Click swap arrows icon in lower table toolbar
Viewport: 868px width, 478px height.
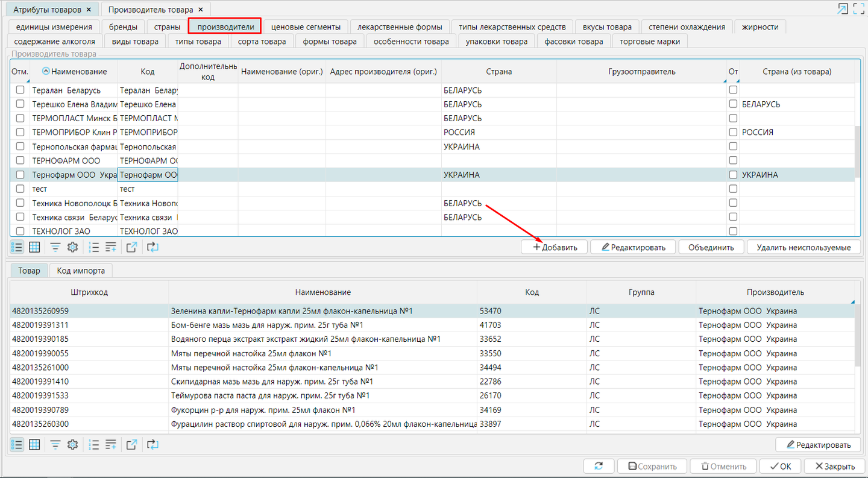point(152,445)
